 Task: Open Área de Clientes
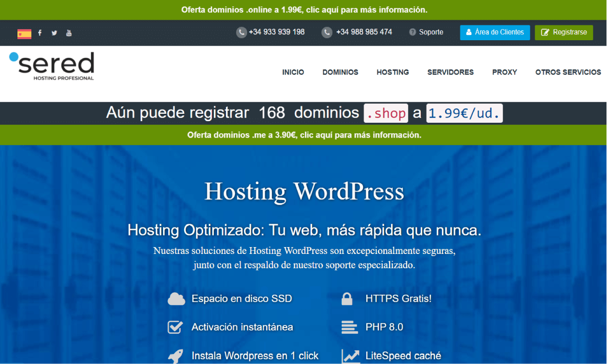click(x=494, y=32)
